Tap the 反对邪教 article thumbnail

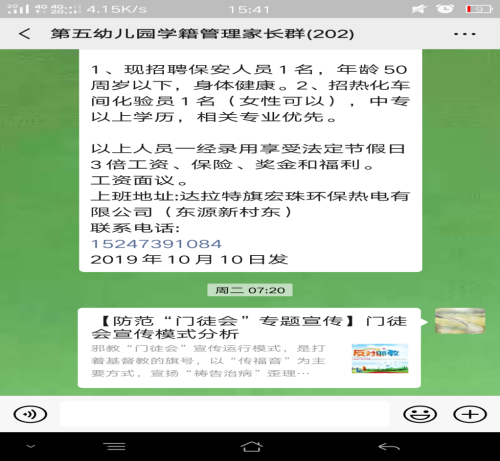pyautogui.click(x=380, y=358)
